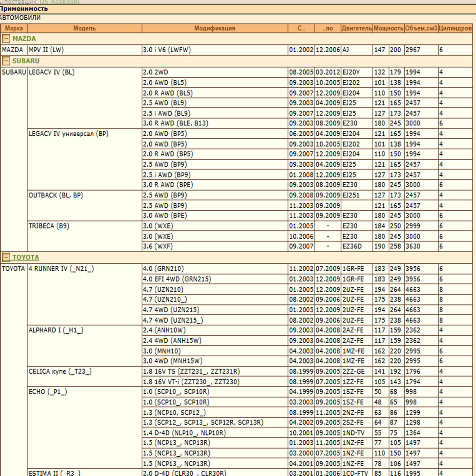Viewport: 476px width, 476px height.
Task: Select the MPV II (LW) model cell
Action: tap(46, 50)
